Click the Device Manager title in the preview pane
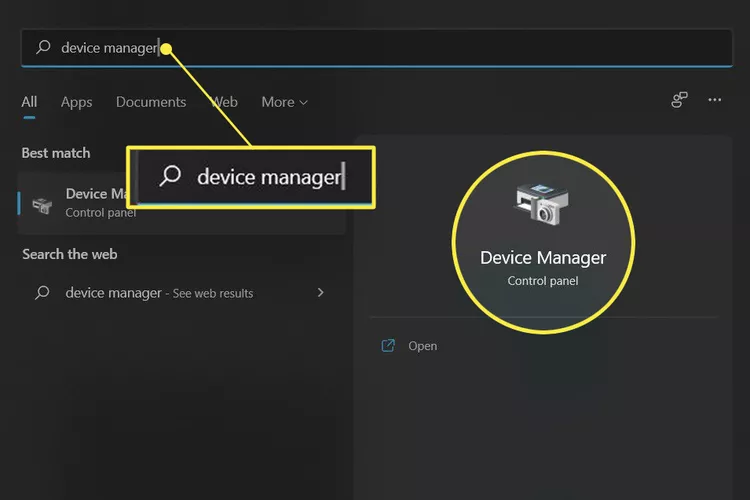 [543, 258]
